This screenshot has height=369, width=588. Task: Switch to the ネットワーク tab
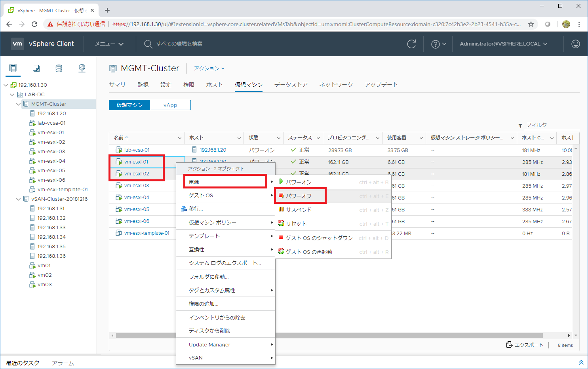click(336, 85)
